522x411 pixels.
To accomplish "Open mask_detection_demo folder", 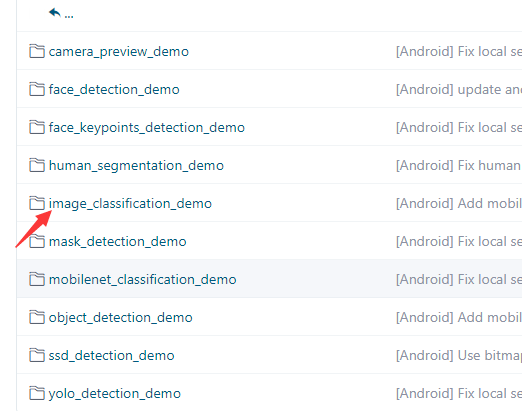I will pos(117,242).
